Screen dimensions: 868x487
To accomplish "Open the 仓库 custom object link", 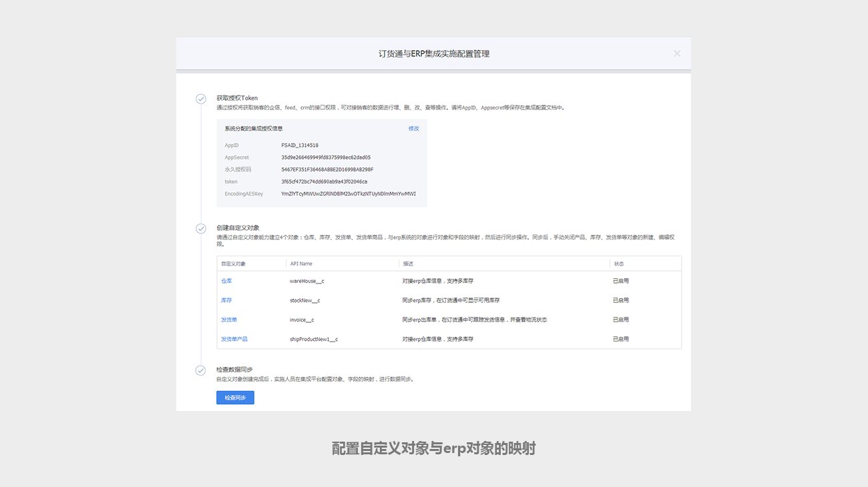I will (226, 281).
